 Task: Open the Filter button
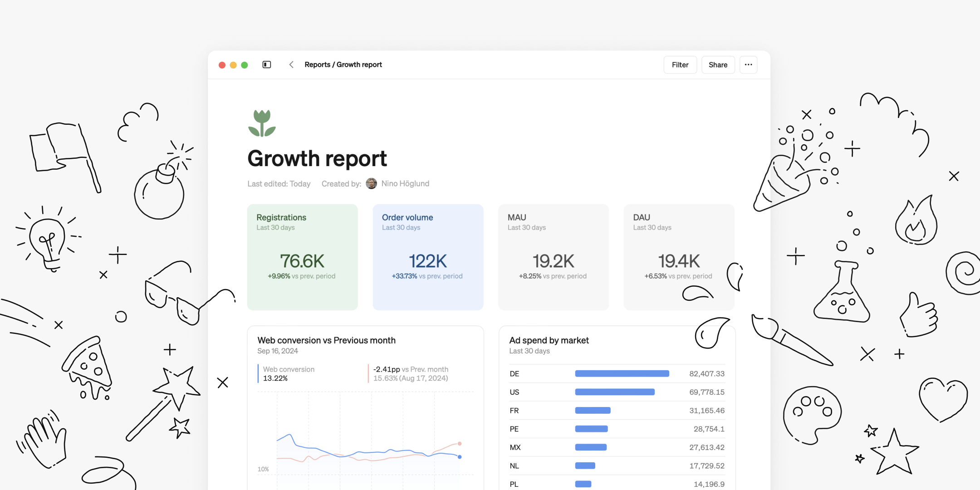pyautogui.click(x=680, y=65)
